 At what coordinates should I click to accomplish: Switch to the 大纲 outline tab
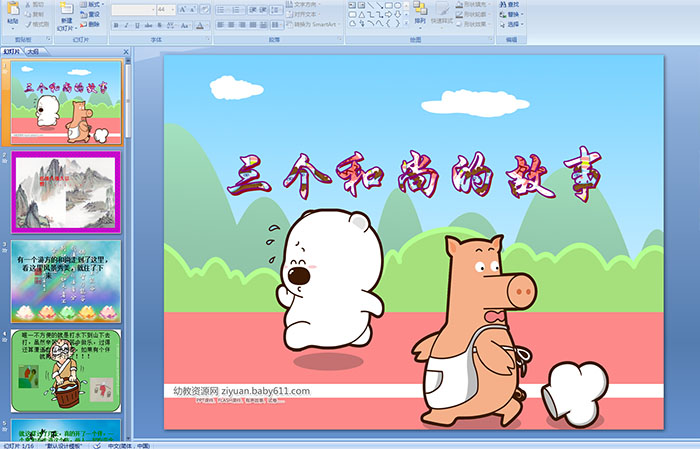click(x=33, y=51)
